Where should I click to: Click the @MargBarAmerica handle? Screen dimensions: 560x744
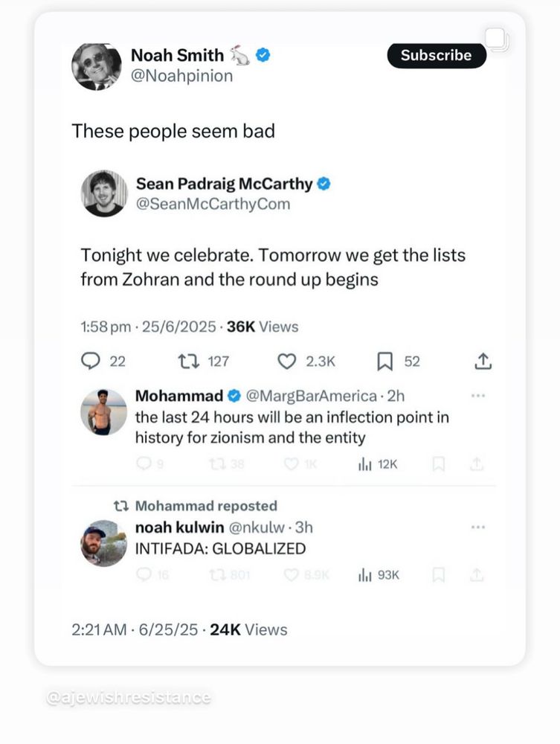tap(310, 397)
